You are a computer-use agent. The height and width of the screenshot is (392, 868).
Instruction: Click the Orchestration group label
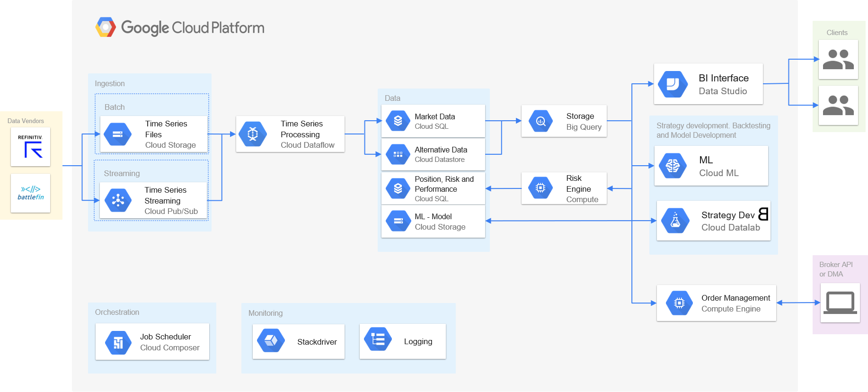click(x=117, y=312)
